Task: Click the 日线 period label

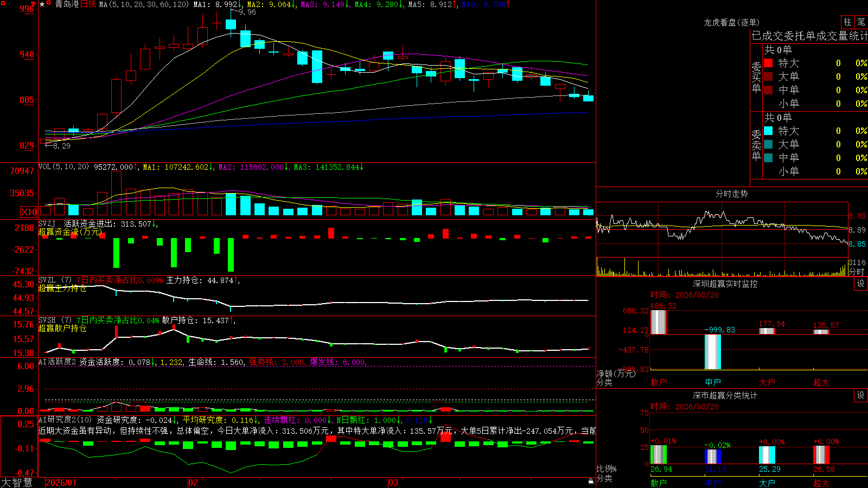Action: pos(88,4)
